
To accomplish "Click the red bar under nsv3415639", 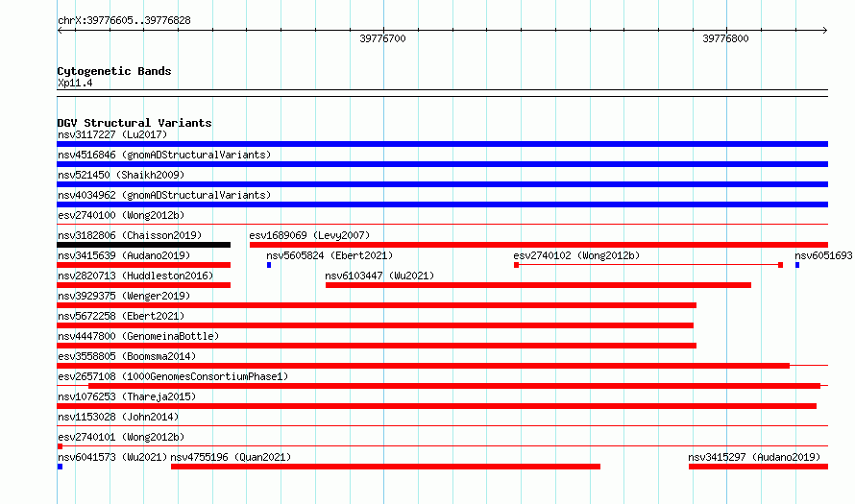I will tap(143, 265).
